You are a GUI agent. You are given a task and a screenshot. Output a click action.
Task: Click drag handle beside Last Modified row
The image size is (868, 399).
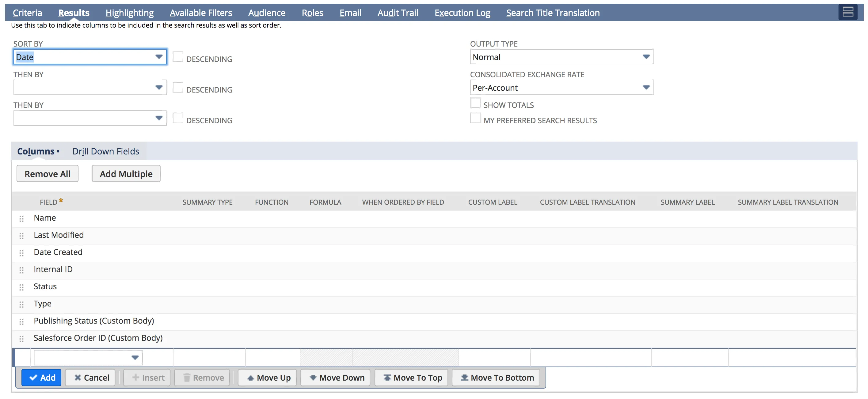(21, 236)
